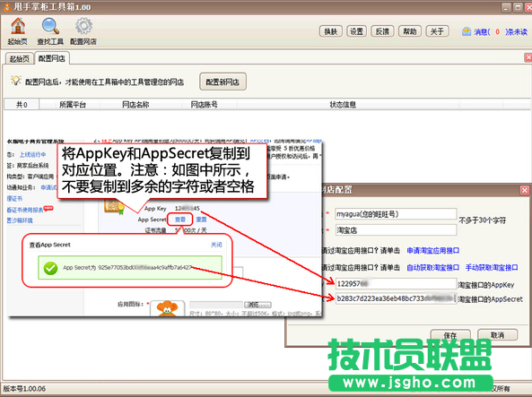The image size is (532, 397).
Task: Click the AppSecret input field
Action: tap(396, 298)
